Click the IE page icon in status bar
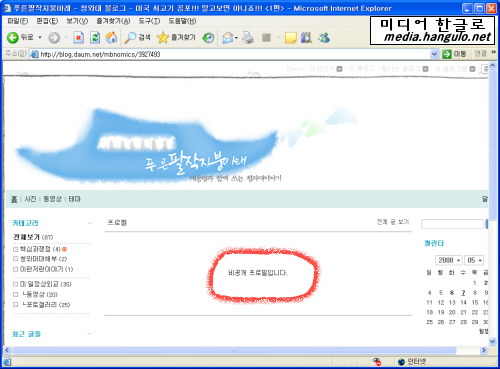 click(7, 362)
